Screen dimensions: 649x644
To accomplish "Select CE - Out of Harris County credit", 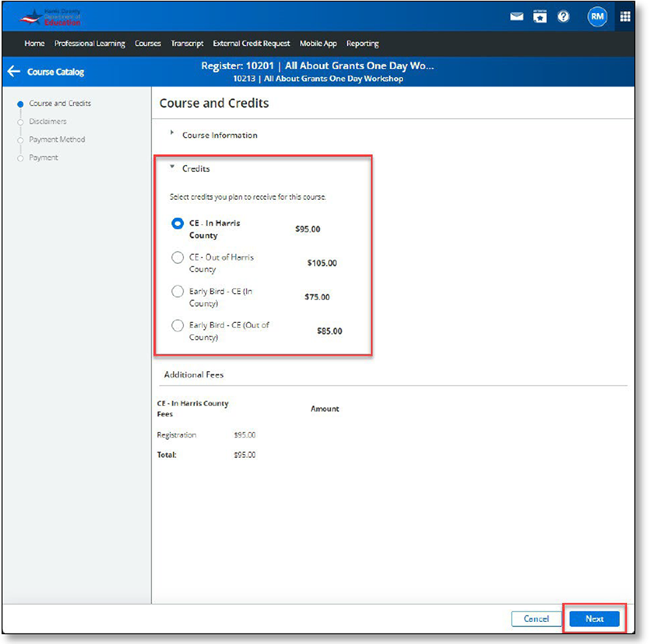I will (177, 257).
